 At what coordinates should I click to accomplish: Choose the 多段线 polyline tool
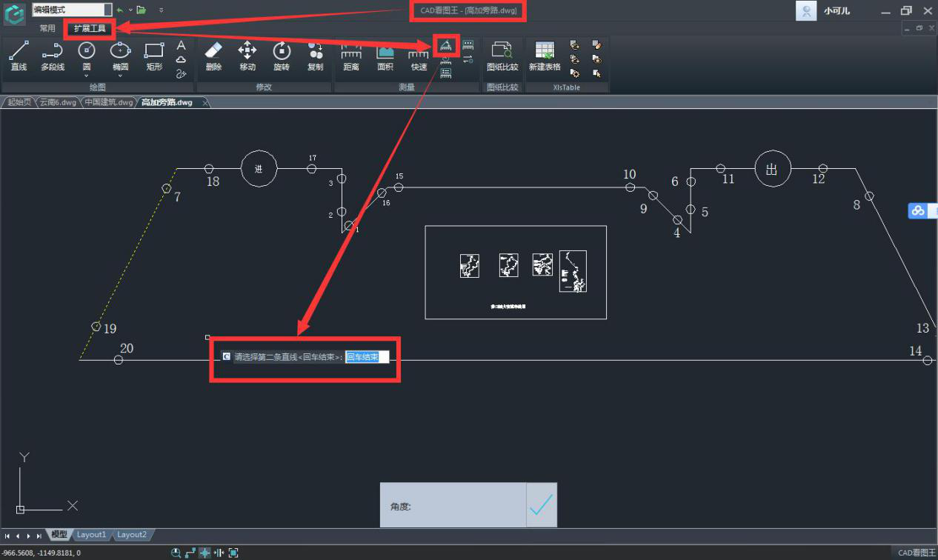pyautogui.click(x=52, y=56)
